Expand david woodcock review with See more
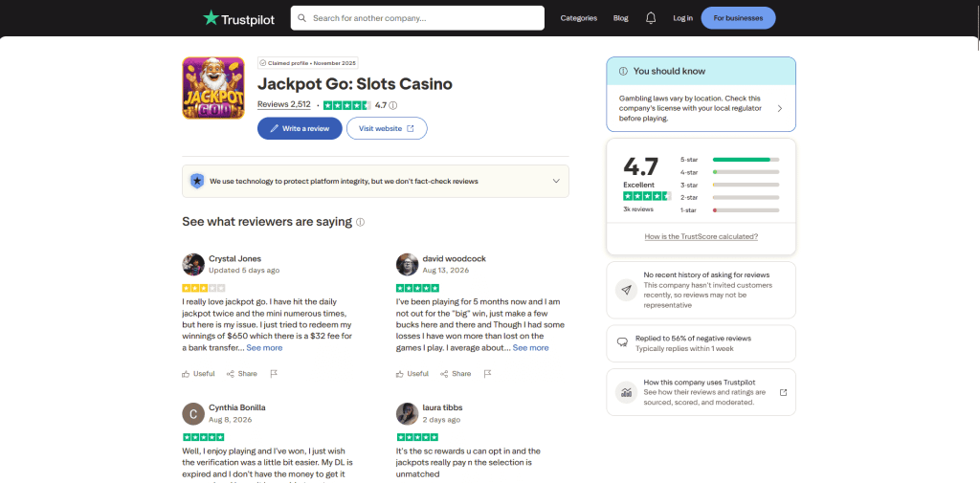980x483 pixels. [x=530, y=347]
